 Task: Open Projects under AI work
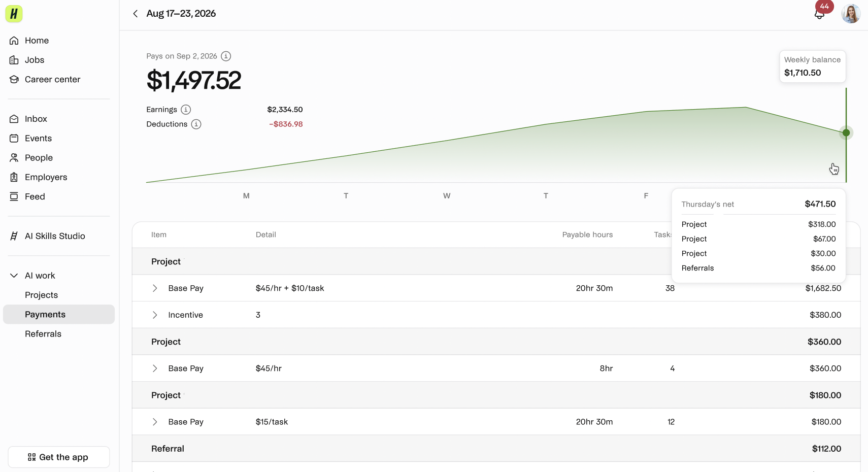pyautogui.click(x=41, y=295)
